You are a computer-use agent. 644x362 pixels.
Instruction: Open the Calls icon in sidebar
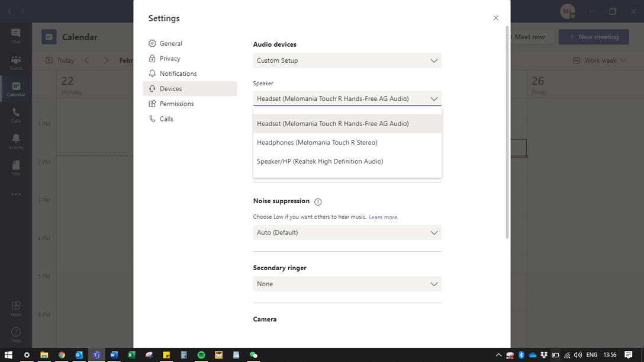(16, 115)
